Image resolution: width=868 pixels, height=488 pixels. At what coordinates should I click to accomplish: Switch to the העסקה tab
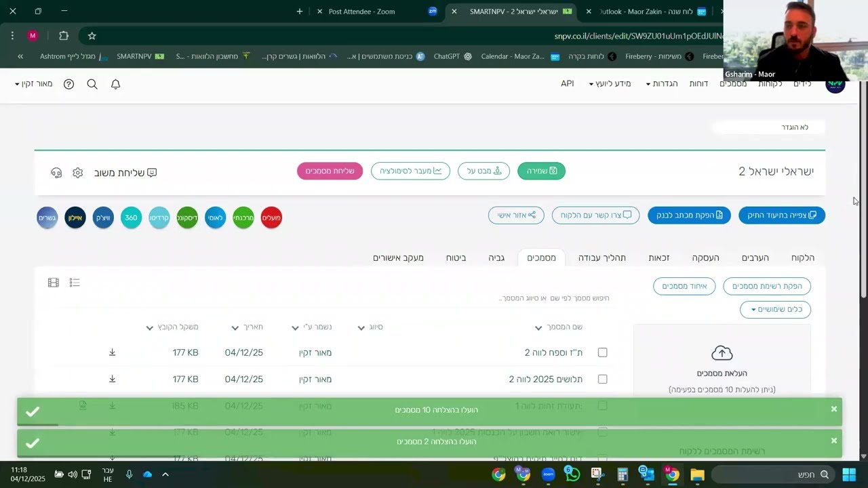705,258
